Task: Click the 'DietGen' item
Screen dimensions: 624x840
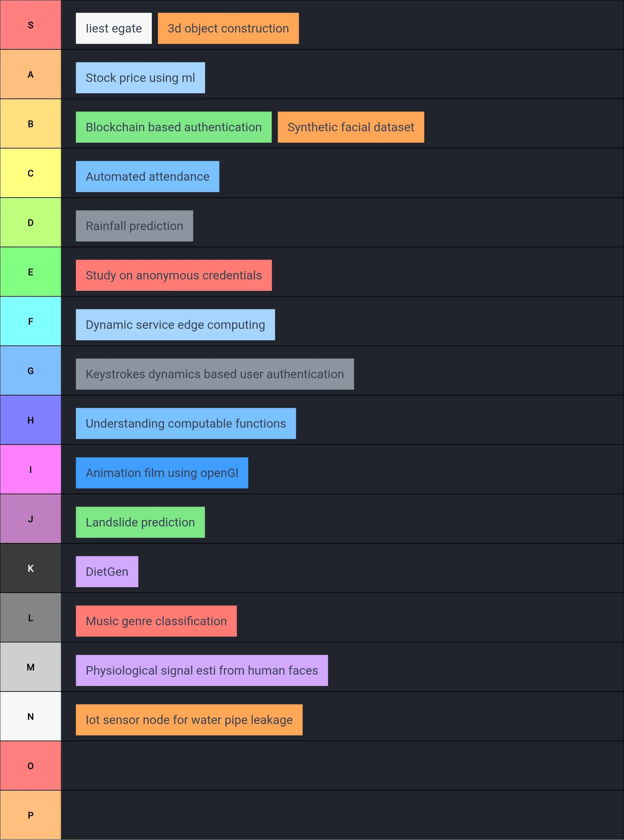Action: click(107, 572)
